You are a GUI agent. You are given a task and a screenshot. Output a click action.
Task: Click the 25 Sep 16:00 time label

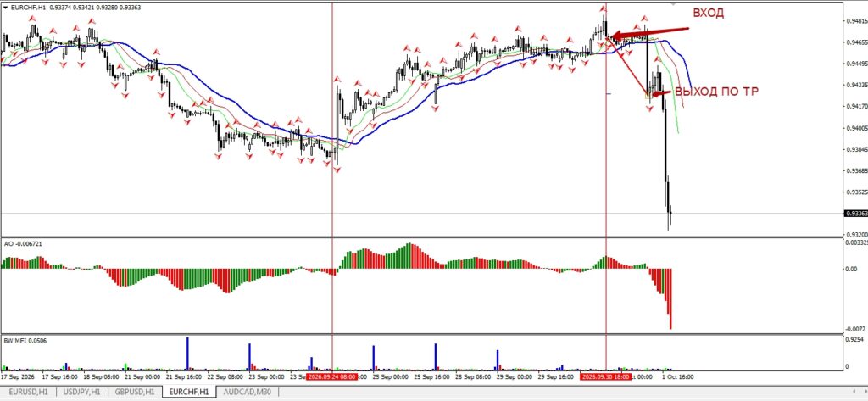pos(433,376)
